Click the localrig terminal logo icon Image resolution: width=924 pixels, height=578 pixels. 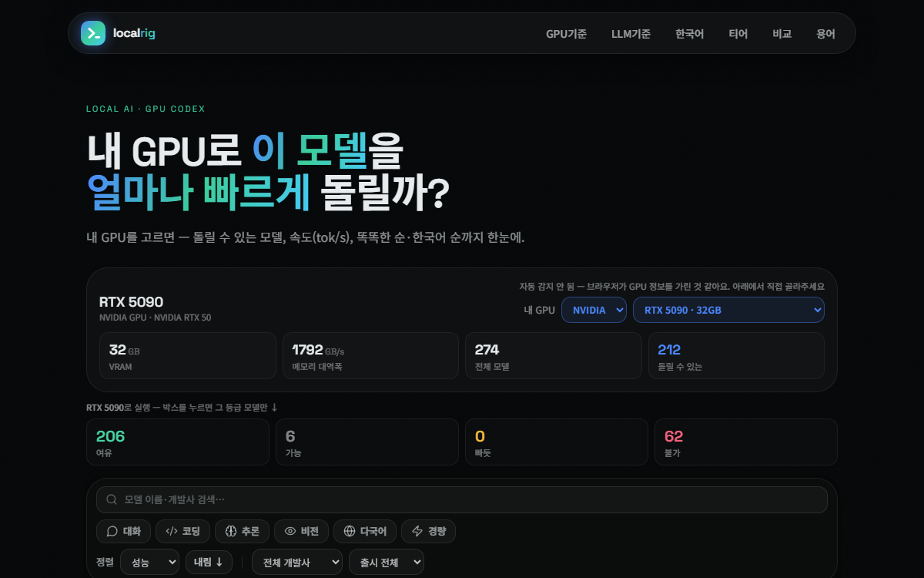tap(93, 33)
